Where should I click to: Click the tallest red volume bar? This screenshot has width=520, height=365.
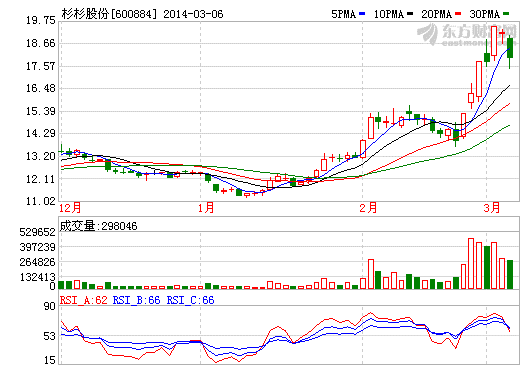tap(471, 263)
